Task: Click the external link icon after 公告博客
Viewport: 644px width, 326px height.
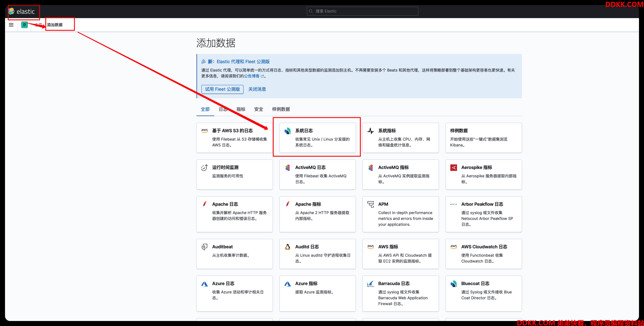Action: click(x=262, y=76)
